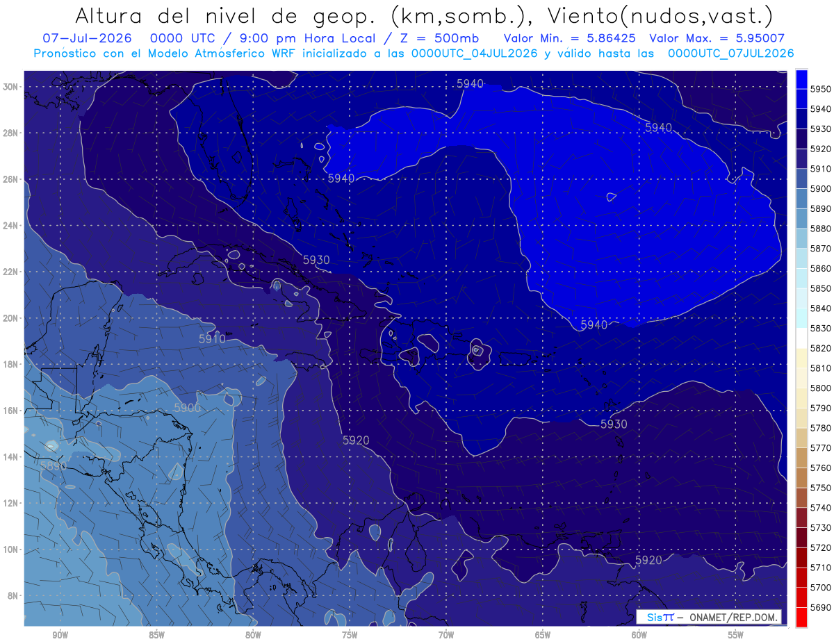This screenshot has height=644, width=834.
Task: Click the 85W longitude axis label
Action: 156,635
